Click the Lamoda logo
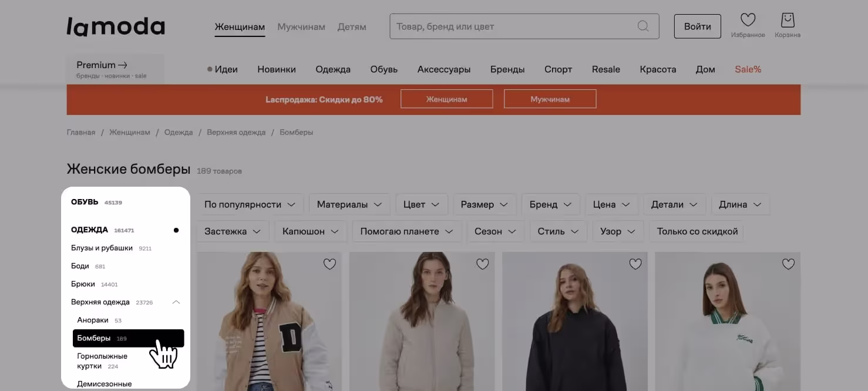Image resolution: width=868 pixels, height=391 pixels. click(116, 26)
